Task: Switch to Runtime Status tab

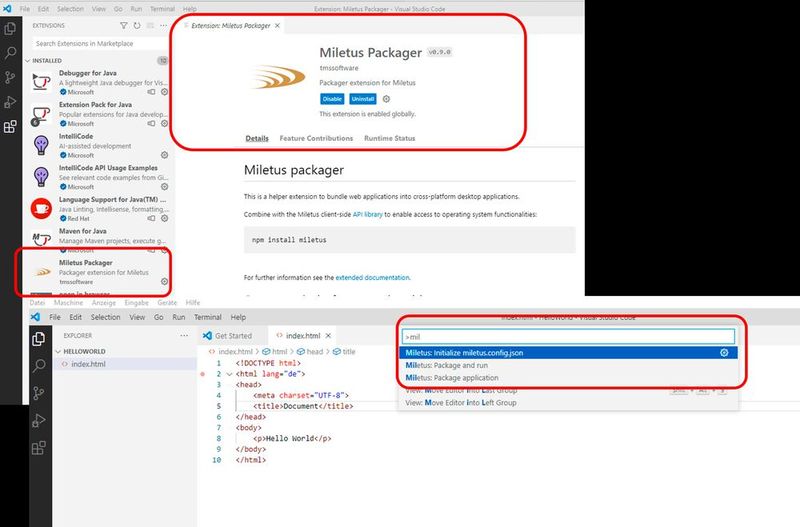Action: [x=390, y=138]
